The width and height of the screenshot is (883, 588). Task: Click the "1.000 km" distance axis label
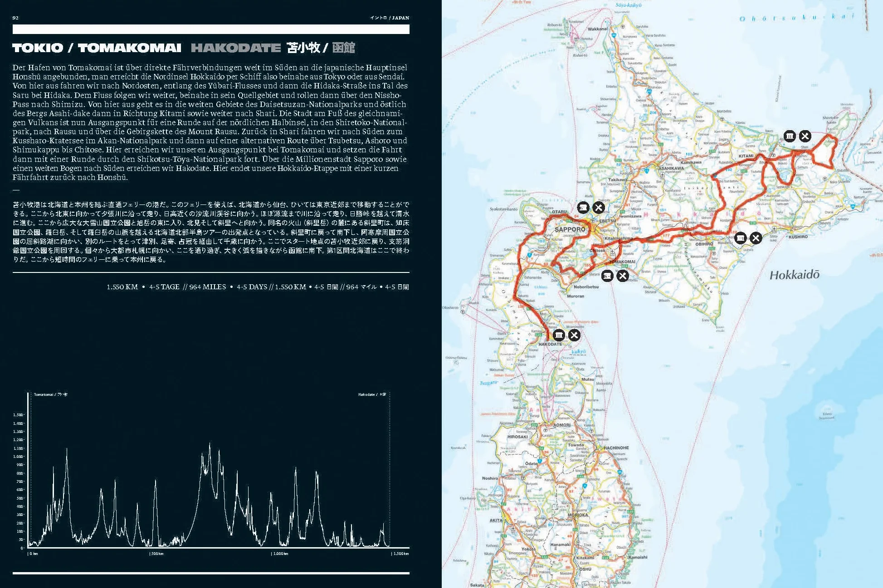(x=280, y=554)
